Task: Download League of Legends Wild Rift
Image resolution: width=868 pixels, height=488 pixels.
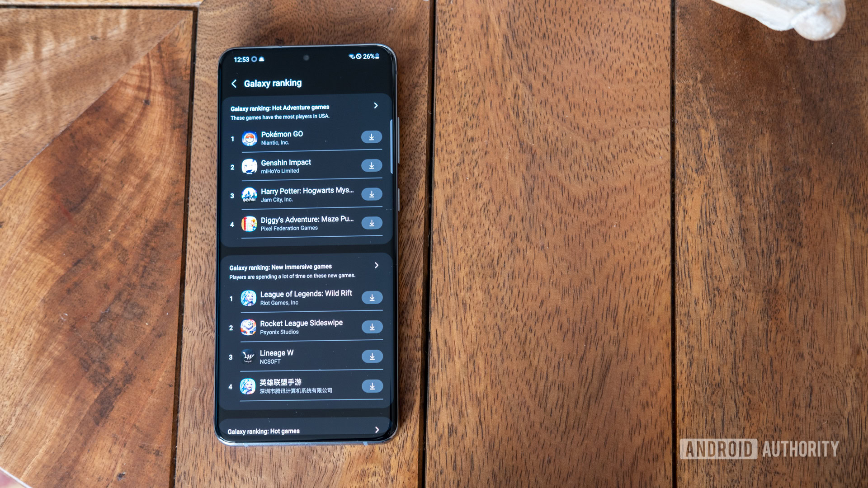Action: click(372, 296)
